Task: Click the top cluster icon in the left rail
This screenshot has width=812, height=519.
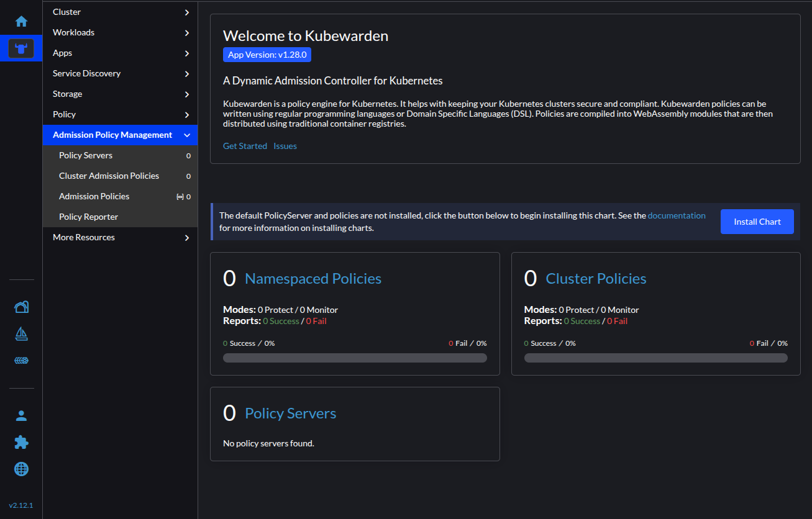Action: click(x=21, y=306)
